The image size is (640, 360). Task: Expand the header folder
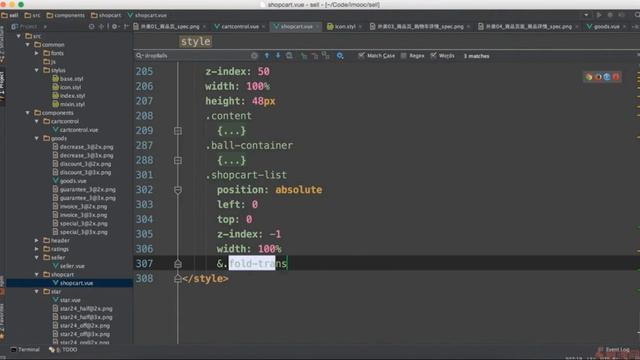[37, 240]
